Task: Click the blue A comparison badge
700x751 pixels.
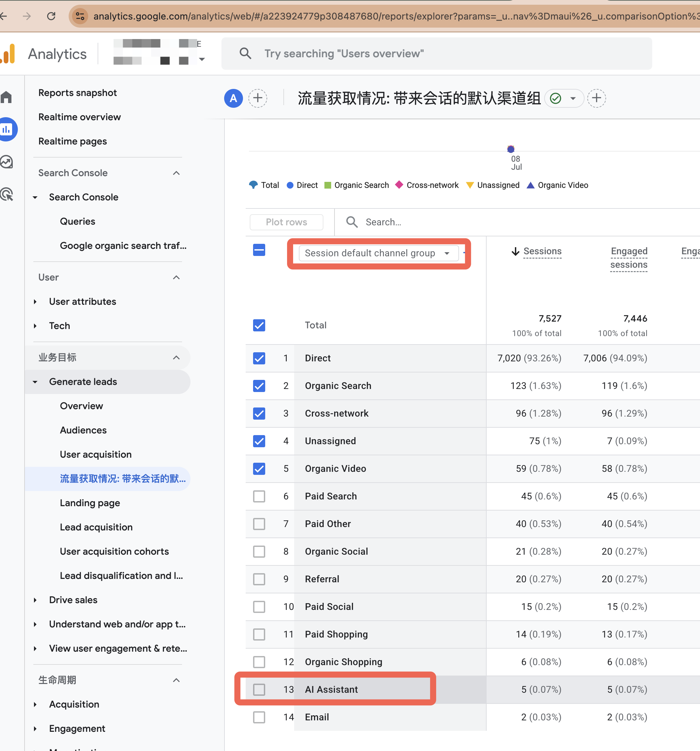Action: pyautogui.click(x=233, y=98)
